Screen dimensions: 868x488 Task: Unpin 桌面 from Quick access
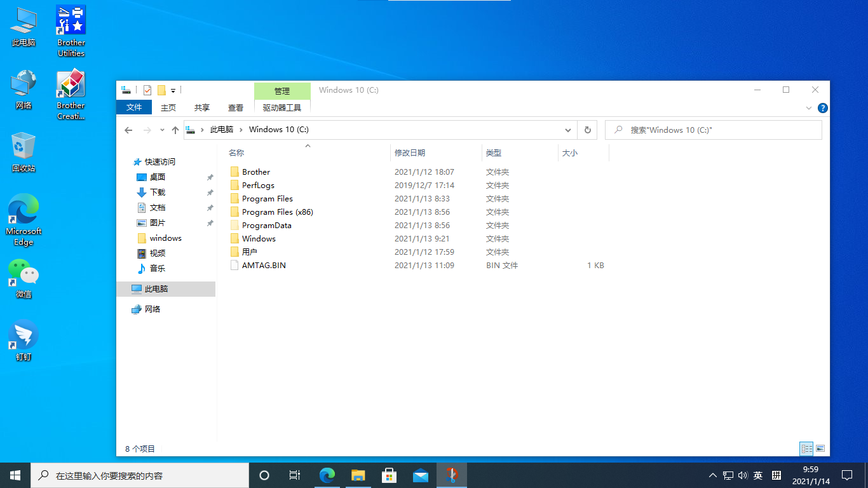coord(210,177)
